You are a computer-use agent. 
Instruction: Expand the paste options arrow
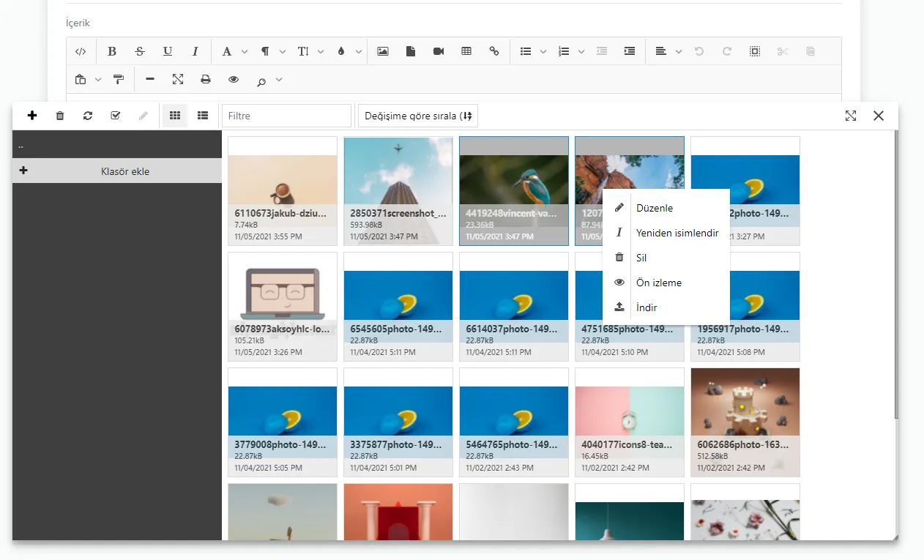click(x=98, y=79)
